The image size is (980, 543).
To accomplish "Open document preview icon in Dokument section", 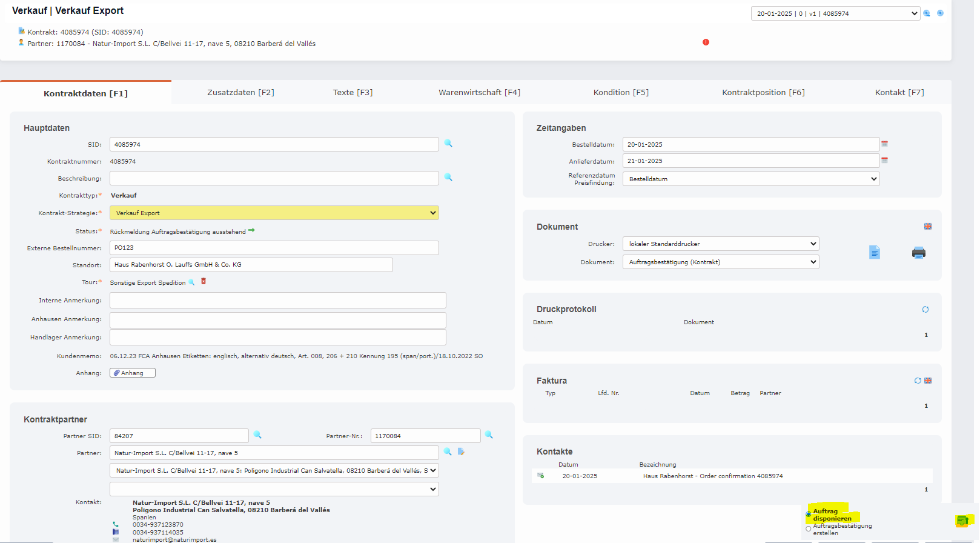I will [874, 252].
